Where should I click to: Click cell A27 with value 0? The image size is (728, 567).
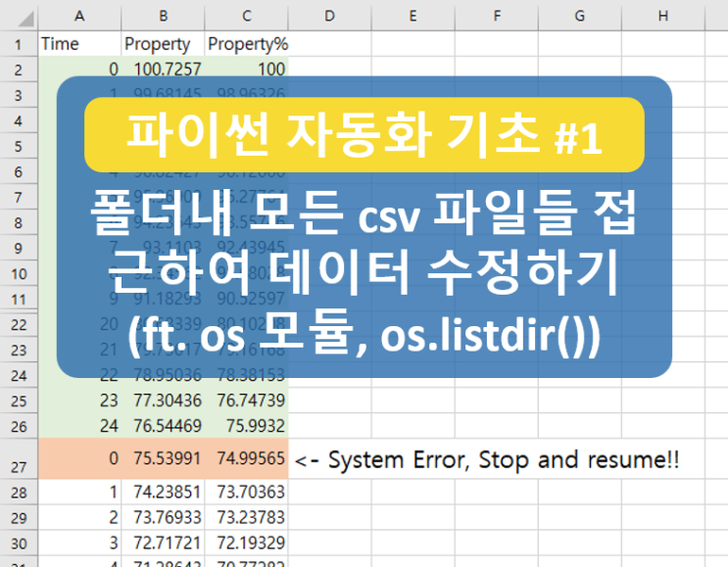click(x=79, y=458)
